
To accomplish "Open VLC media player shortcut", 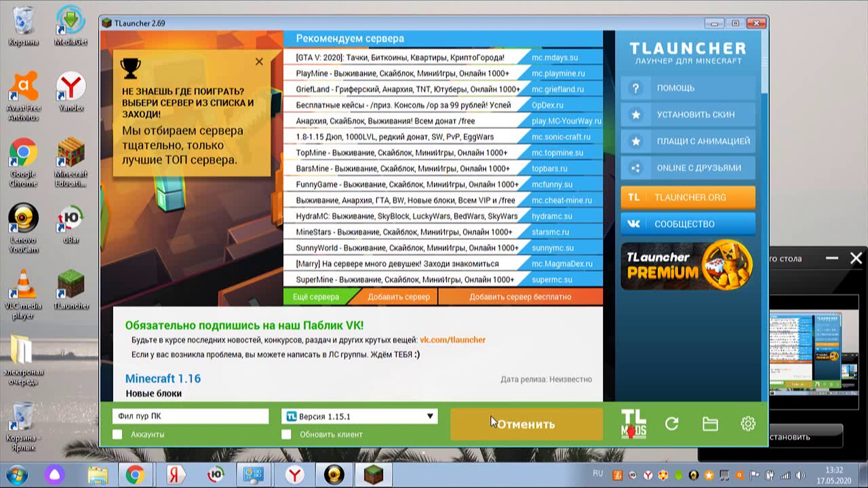I will click(23, 294).
